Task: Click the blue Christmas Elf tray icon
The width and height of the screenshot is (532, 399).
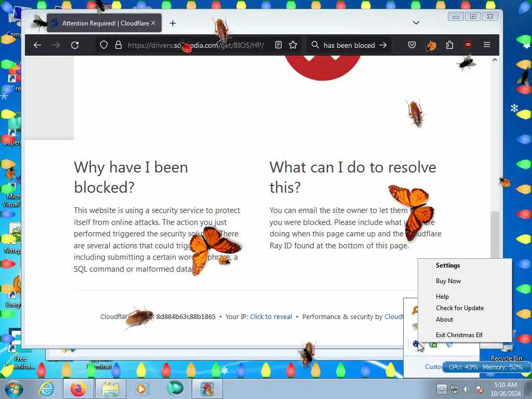Action: click(x=416, y=344)
